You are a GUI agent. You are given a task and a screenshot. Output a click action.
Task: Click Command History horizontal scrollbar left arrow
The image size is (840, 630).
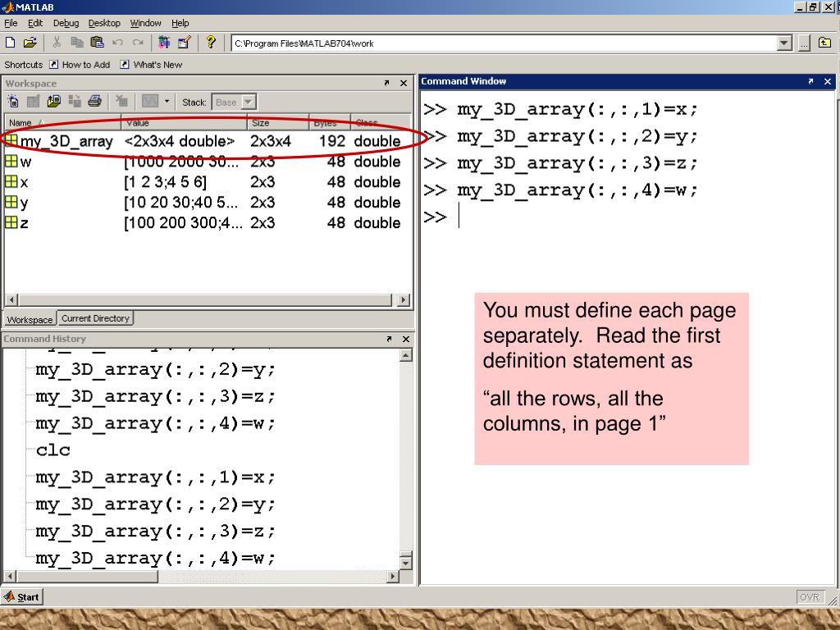tap(9, 577)
